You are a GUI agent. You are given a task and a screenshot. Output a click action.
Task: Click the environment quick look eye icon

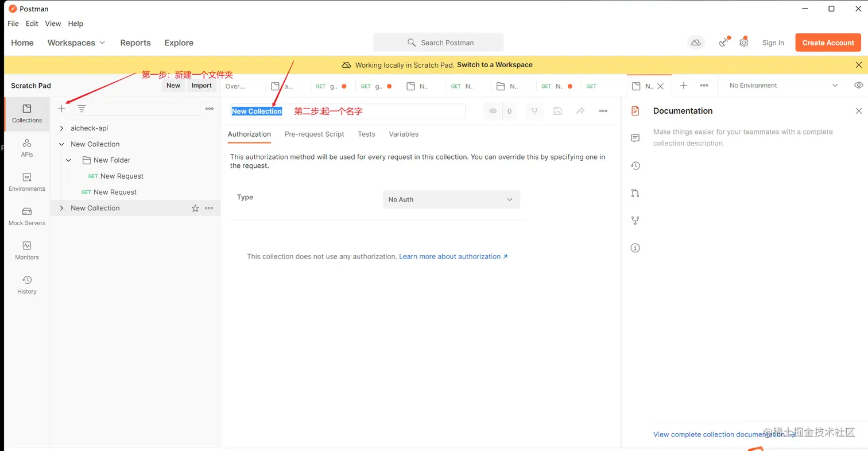[x=858, y=85]
